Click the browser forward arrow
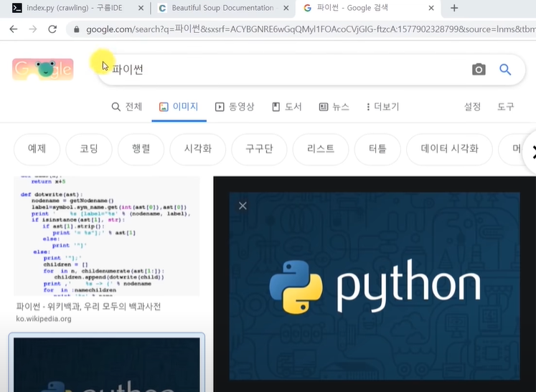The width and height of the screenshot is (536, 392). 33,29
